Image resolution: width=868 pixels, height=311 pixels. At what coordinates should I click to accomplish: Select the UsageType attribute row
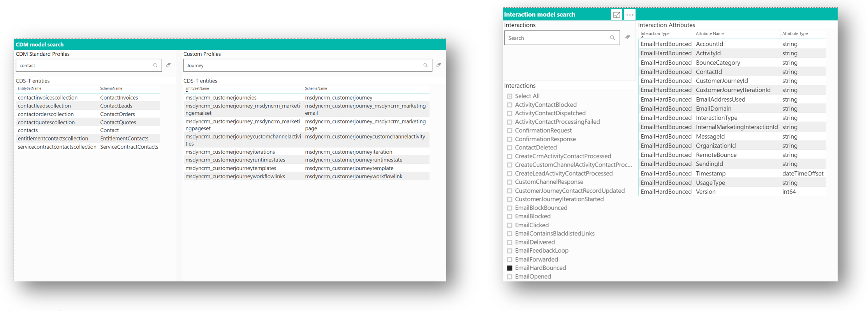[732, 183]
